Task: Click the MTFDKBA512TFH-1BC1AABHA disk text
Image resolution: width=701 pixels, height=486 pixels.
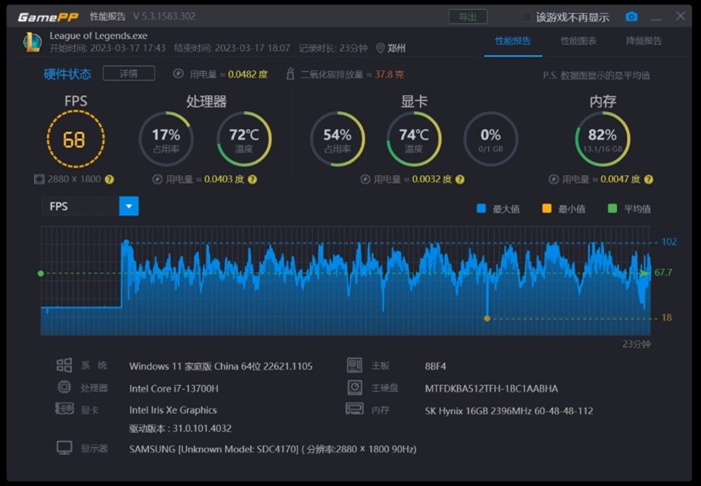Action: pyautogui.click(x=491, y=389)
